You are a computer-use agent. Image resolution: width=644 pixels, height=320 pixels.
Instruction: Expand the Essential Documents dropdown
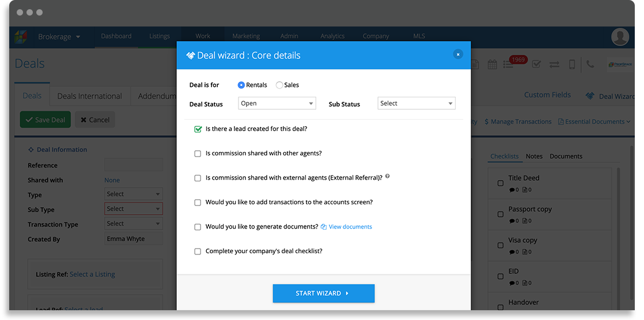click(594, 122)
